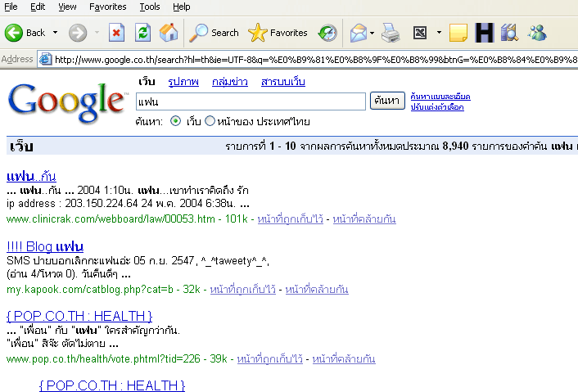
Task: Switch to the รูปภาพ images tab
Action: click(x=183, y=81)
